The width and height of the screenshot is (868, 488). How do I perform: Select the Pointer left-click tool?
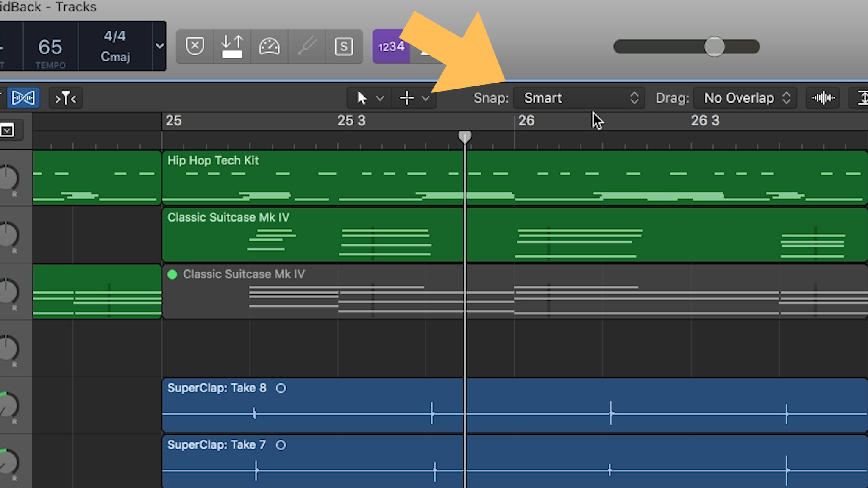(x=362, y=98)
